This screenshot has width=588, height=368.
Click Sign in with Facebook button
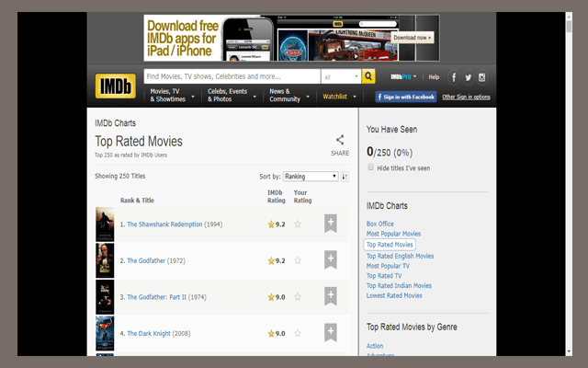pyautogui.click(x=404, y=97)
